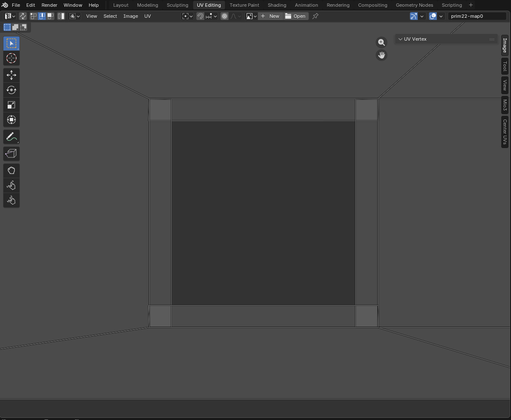Activate the Scale tool in toolbar
This screenshot has height=420, width=511.
tap(11, 105)
